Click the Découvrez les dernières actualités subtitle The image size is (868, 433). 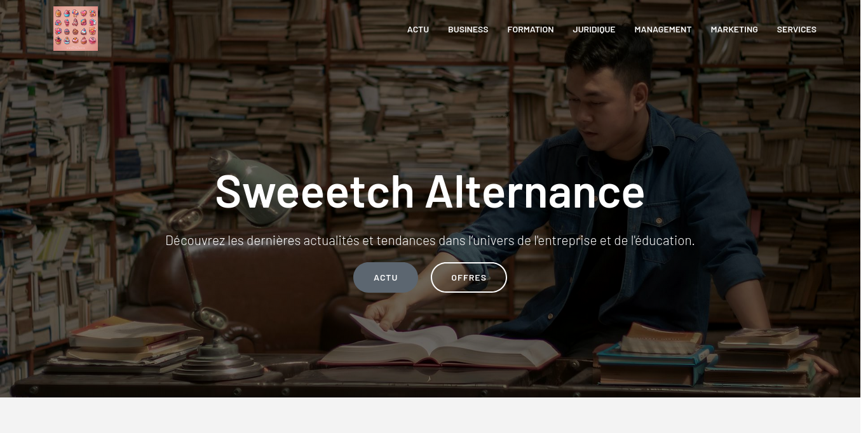point(430,241)
